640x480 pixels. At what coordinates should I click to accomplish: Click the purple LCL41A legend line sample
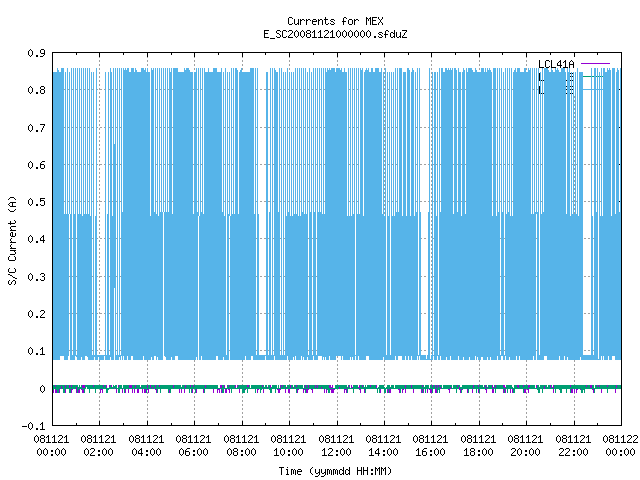pyautogui.click(x=596, y=64)
